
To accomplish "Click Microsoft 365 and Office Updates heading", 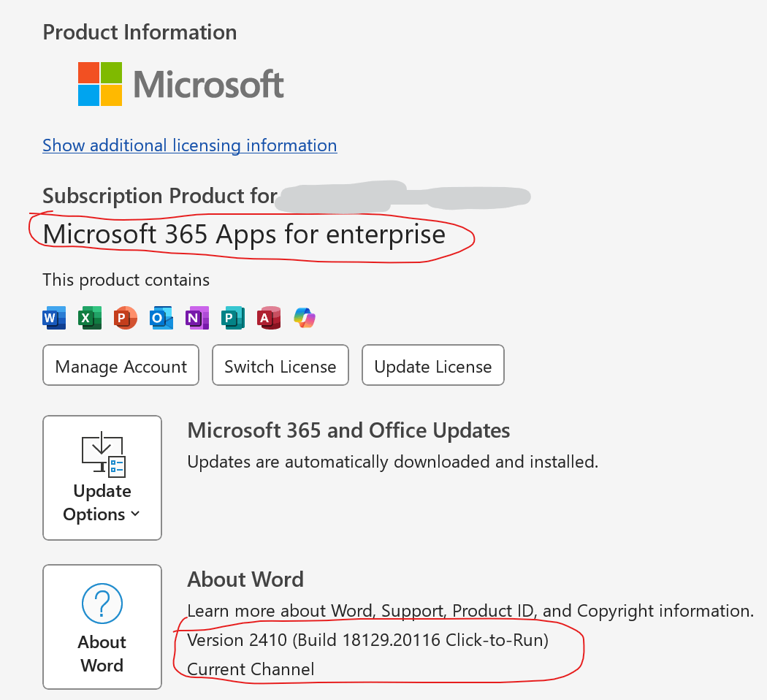I will (x=348, y=430).
